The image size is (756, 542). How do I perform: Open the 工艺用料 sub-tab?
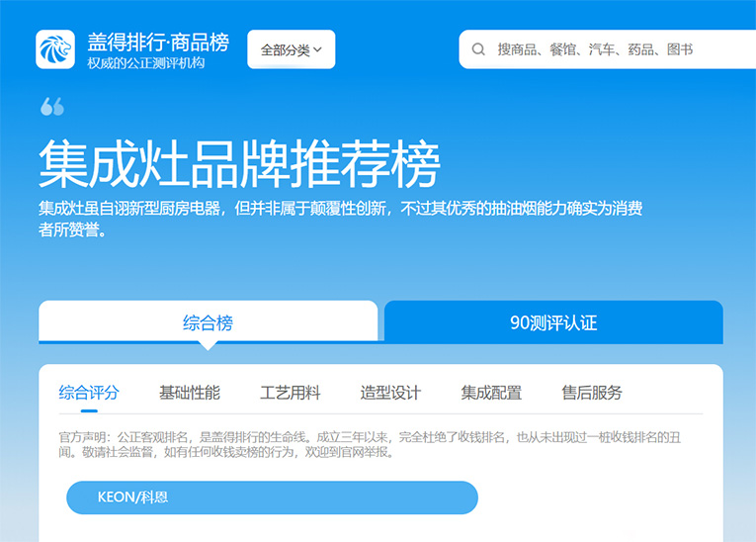click(291, 393)
